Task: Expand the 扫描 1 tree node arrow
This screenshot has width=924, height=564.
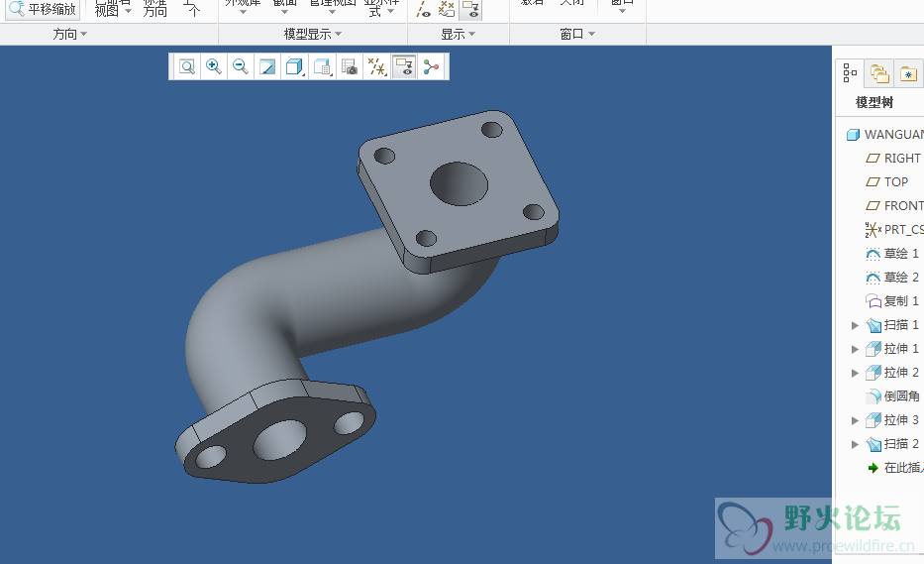Action: click(855, 325)
